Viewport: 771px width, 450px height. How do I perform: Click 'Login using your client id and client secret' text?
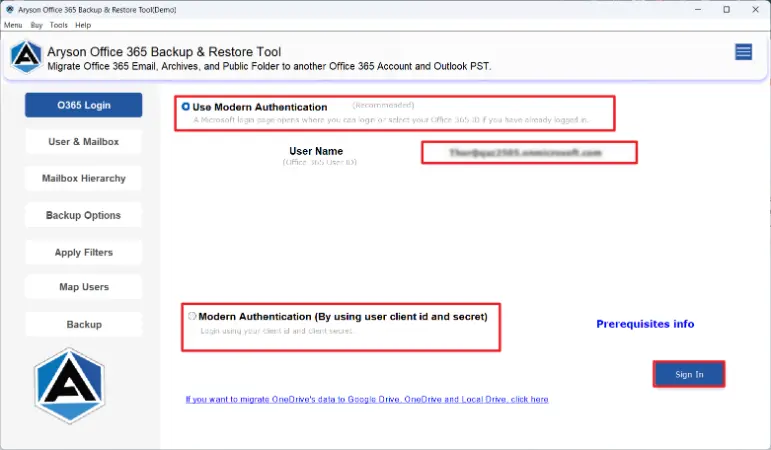[277, 331]
